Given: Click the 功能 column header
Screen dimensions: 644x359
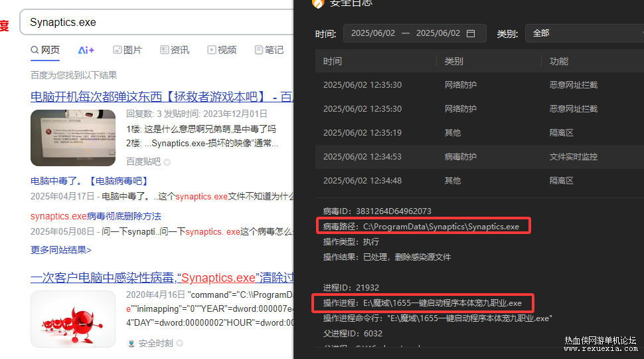Looking at the screenshot, I should [x=559, y=61].
